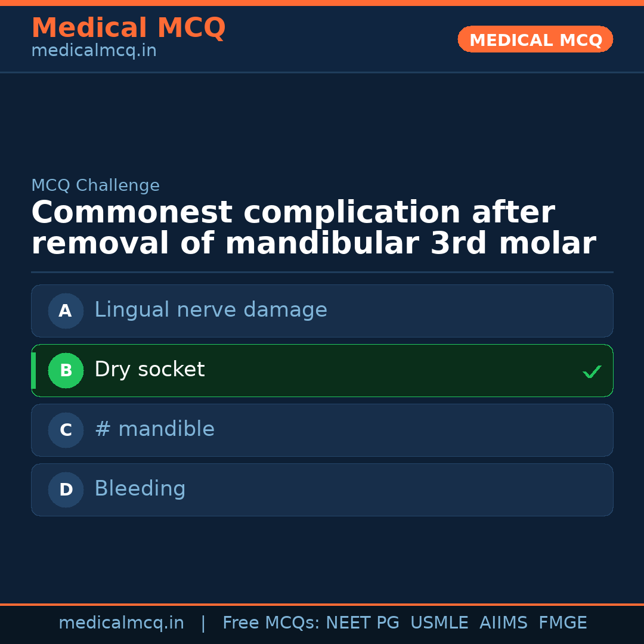Select the # mandible answer

point(154,429)
